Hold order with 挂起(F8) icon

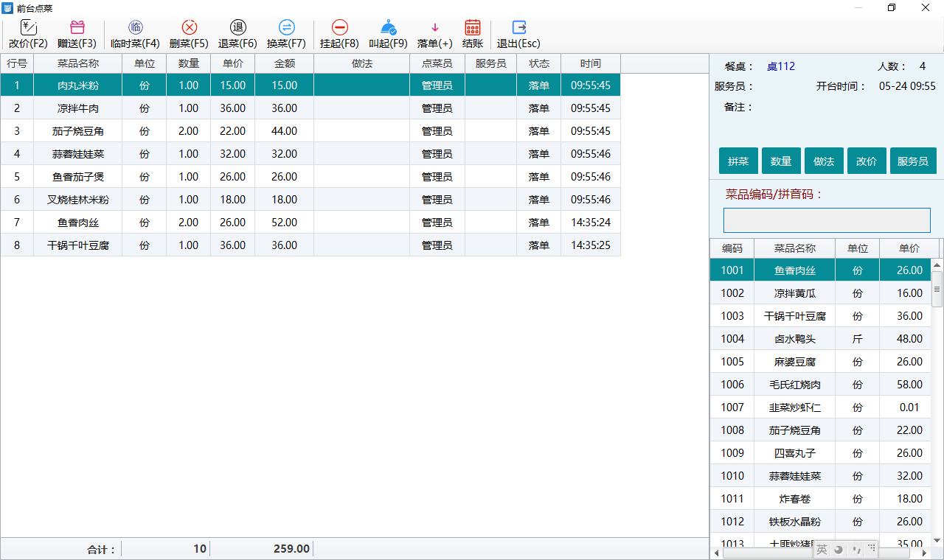coord(339,28)
